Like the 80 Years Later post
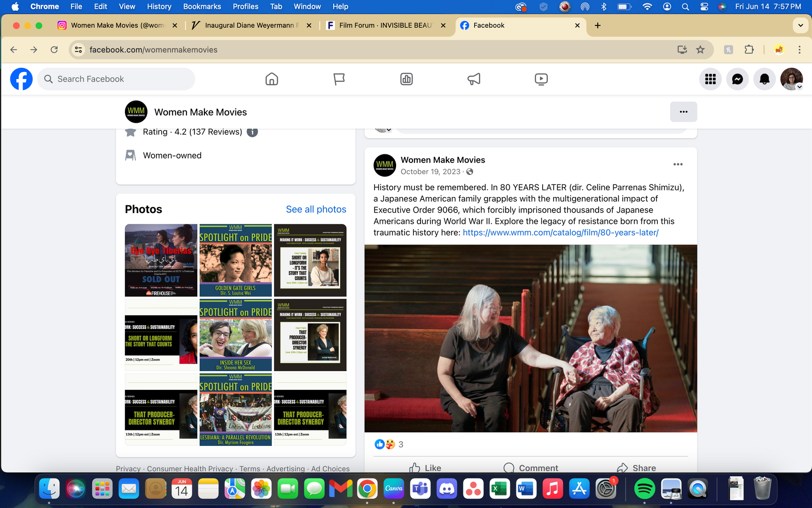The height and width of the screenshot is (508, 812). point(425,468)
